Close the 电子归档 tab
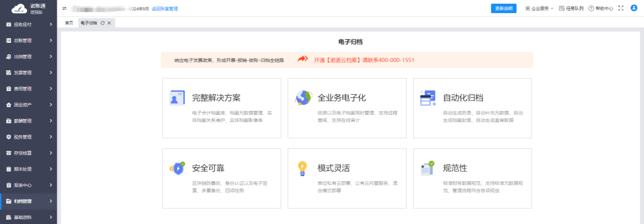The height and width of the screenshot is (224, 644). click(x=109, y=23)
